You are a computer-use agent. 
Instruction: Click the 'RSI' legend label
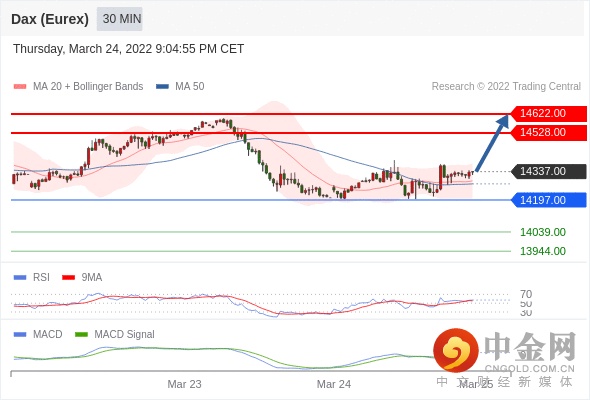41,278
